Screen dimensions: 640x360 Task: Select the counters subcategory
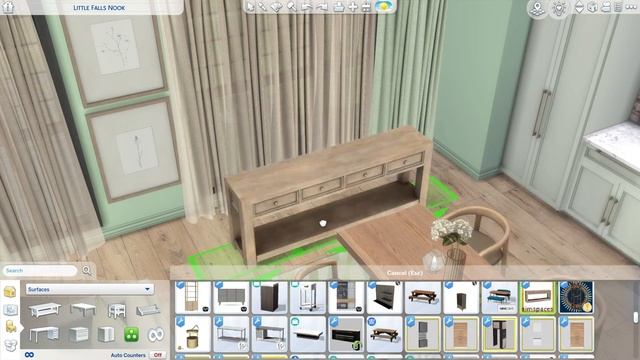78,335
